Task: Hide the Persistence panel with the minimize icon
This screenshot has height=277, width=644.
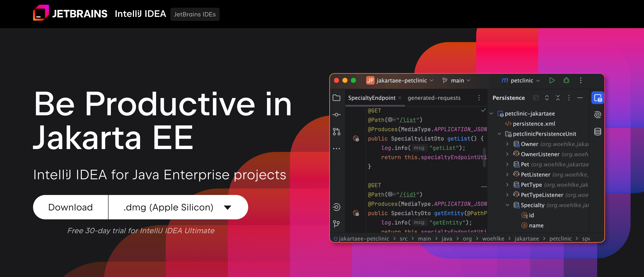Action: click(x=580, y=98)
